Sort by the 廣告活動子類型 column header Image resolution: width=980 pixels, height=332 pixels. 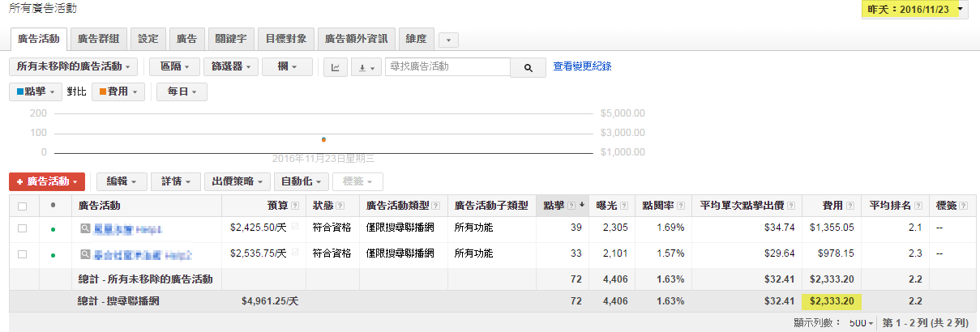click(x=491, y=206)
